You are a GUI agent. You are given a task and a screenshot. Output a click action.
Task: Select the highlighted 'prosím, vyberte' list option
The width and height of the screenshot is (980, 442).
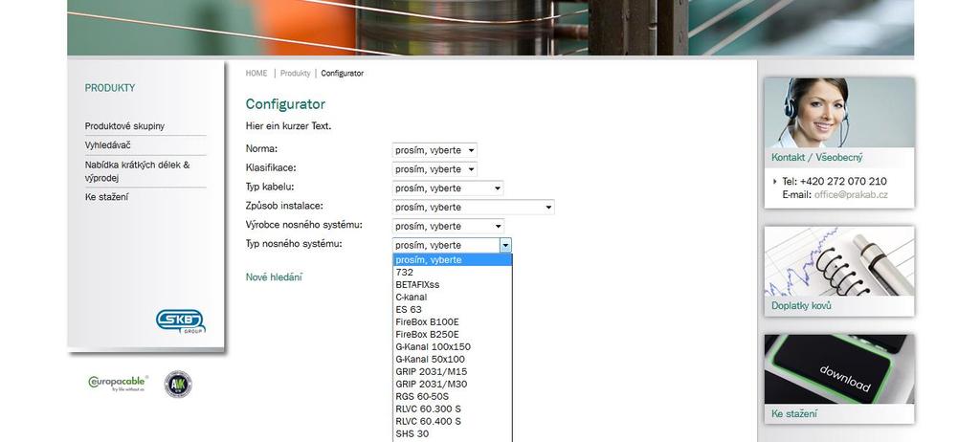(x=452, y=260)
